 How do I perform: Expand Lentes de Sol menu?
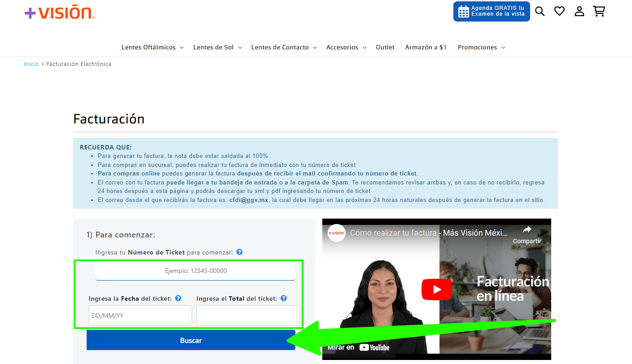pyautogui.click(x=218, y=47)
